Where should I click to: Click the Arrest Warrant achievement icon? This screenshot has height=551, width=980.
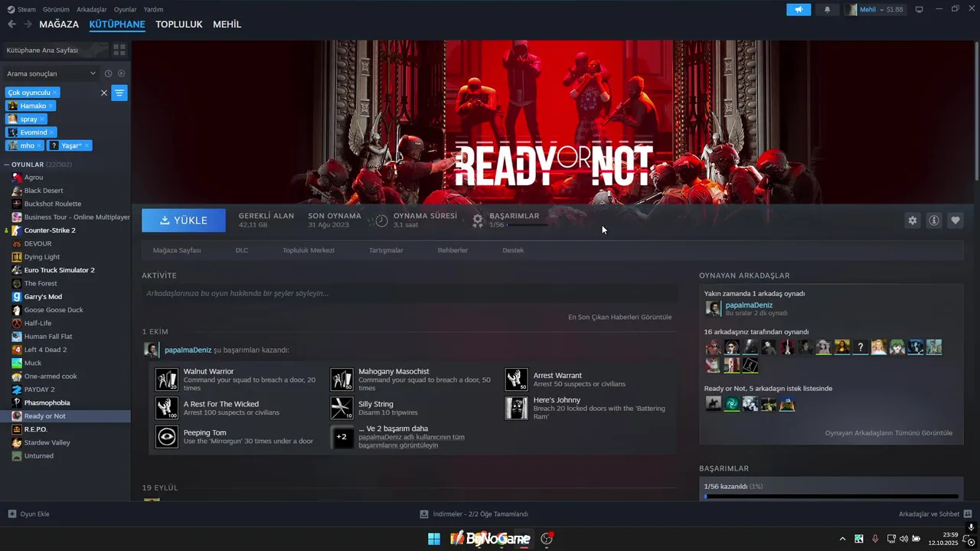pos(517,380)
